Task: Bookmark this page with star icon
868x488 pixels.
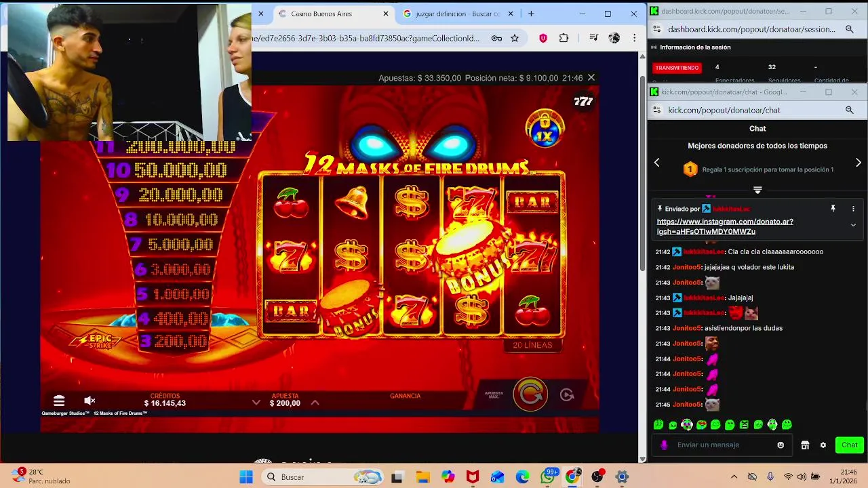Action: 515,38
